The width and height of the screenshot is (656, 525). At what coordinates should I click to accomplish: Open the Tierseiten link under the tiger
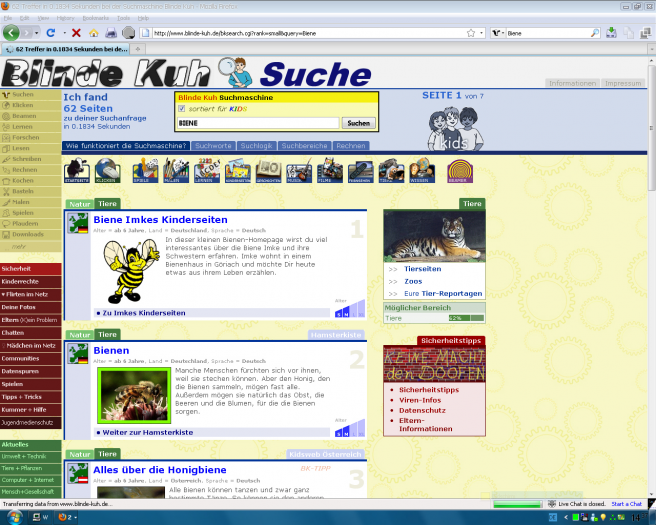tap(423, 269)
